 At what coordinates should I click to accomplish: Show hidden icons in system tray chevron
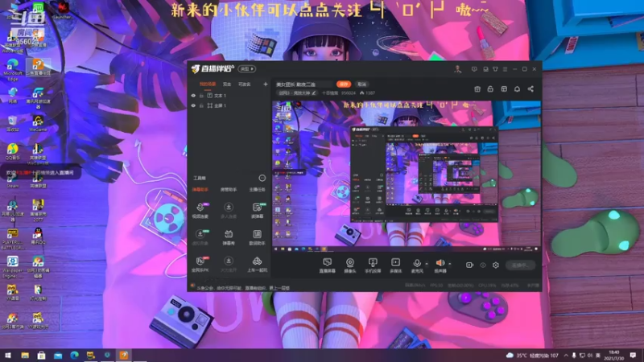click(566, 355)
